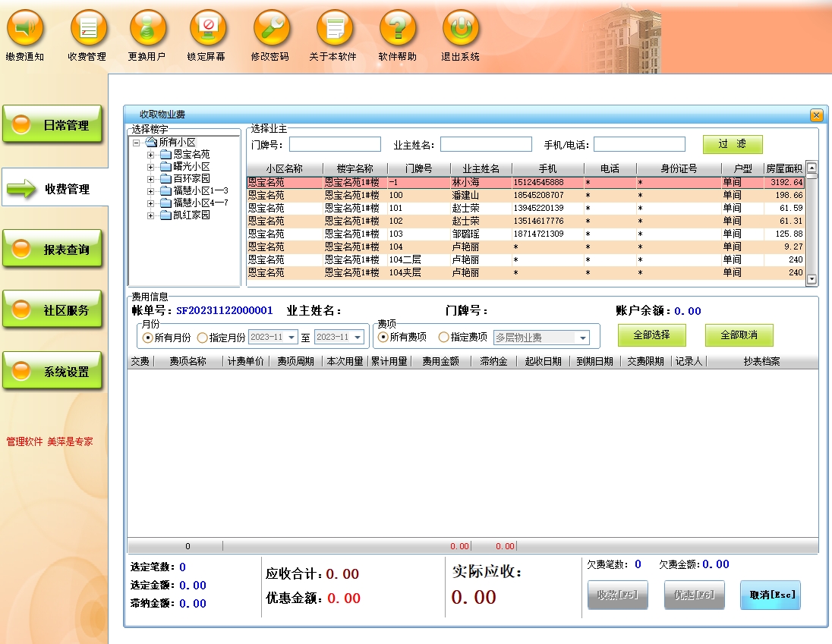
Task: Click the 退出系统 power icon
Action: tap(461, 30)
